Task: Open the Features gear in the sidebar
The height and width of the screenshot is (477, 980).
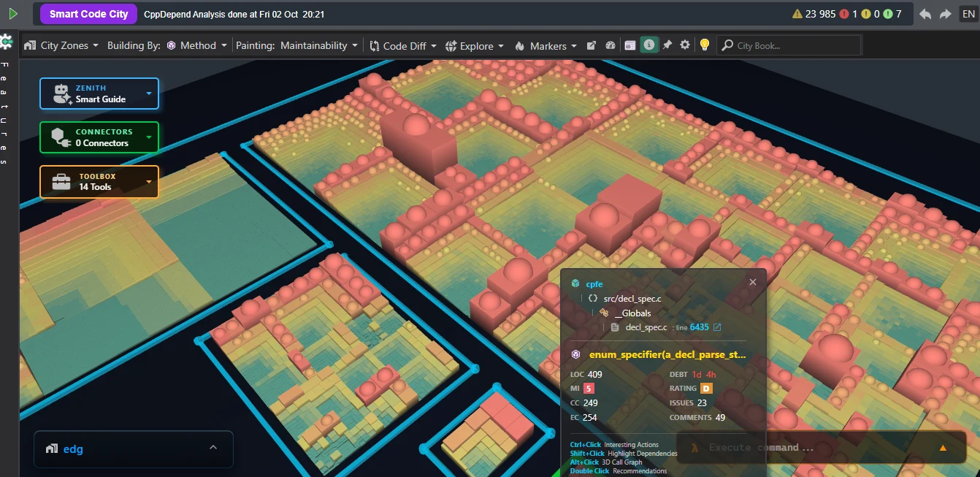Action: pyautogui.click(x=6, y=42)
